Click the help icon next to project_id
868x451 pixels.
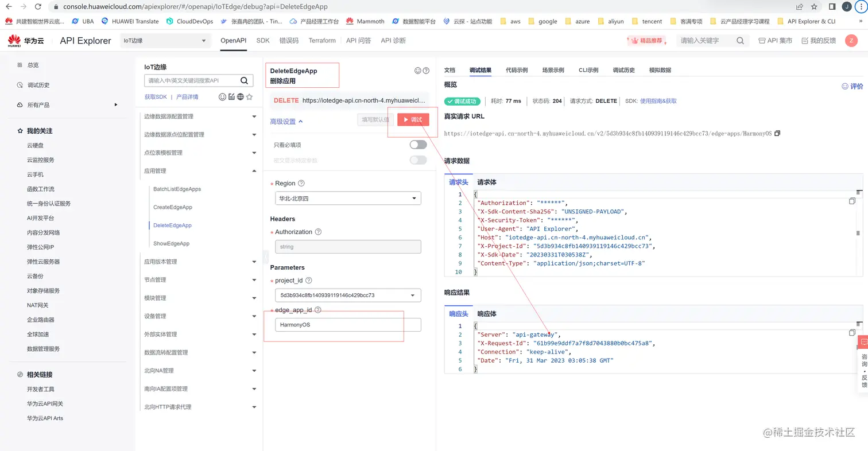coord(308,281)
